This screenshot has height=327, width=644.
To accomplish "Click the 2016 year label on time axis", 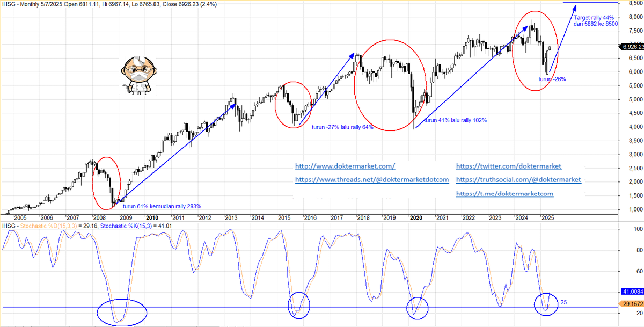I will 310,218.
